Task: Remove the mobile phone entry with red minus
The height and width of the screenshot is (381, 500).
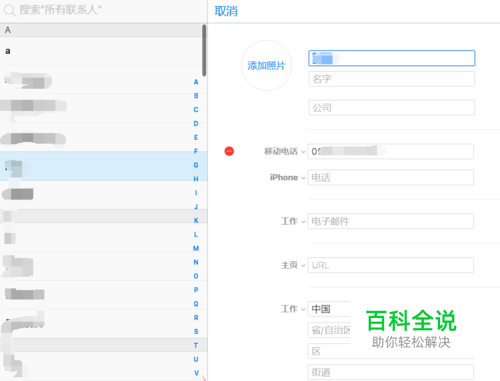Action: point(229,151)
